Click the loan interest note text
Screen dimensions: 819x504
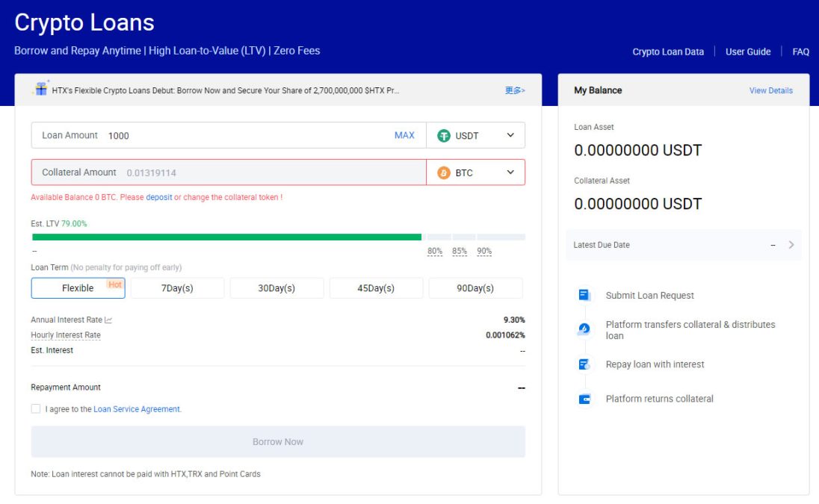tap(146, 473)
